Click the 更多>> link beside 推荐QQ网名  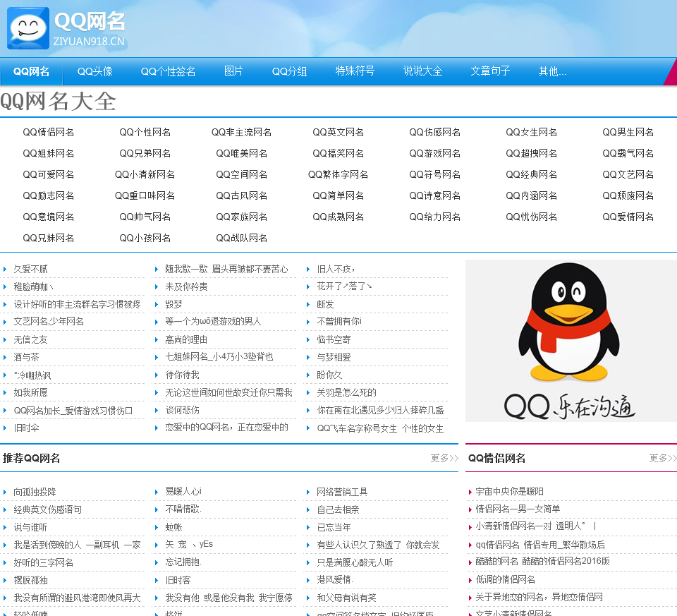point(444,458)
